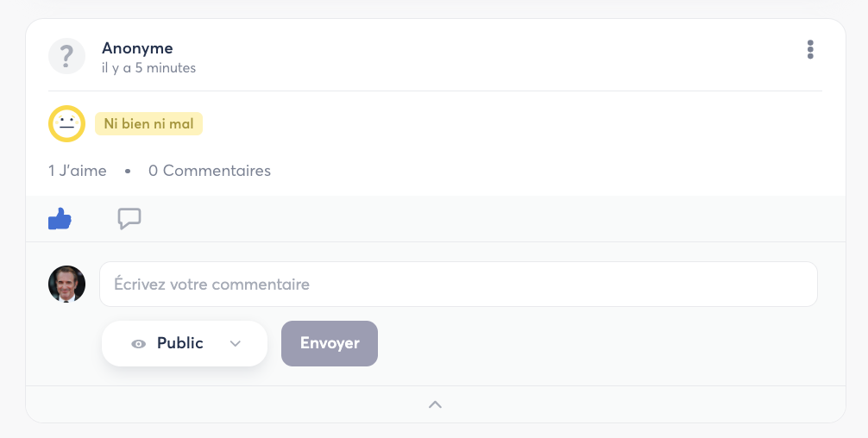Click the eye icon beside Public
868x438 pixels.
(138, 344)
